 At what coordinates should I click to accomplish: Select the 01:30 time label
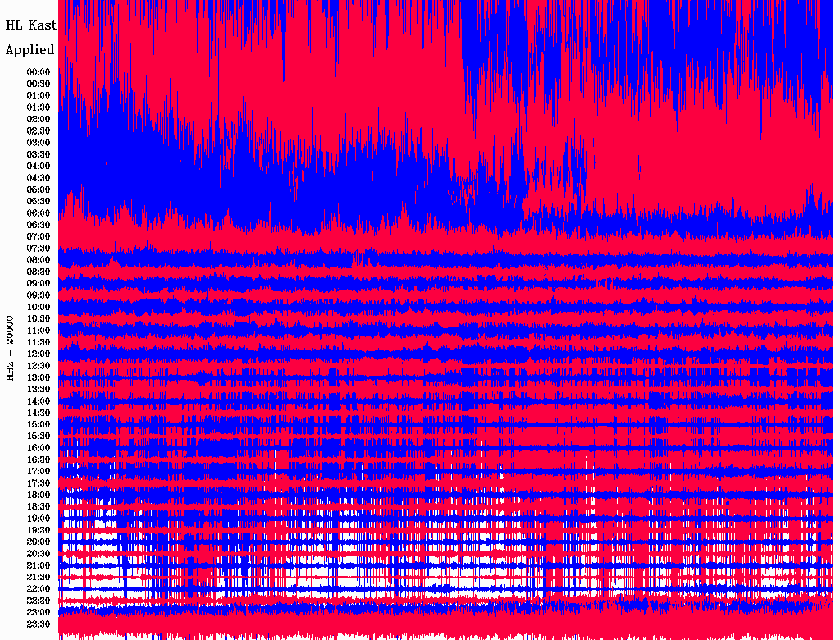coord(39,107)
